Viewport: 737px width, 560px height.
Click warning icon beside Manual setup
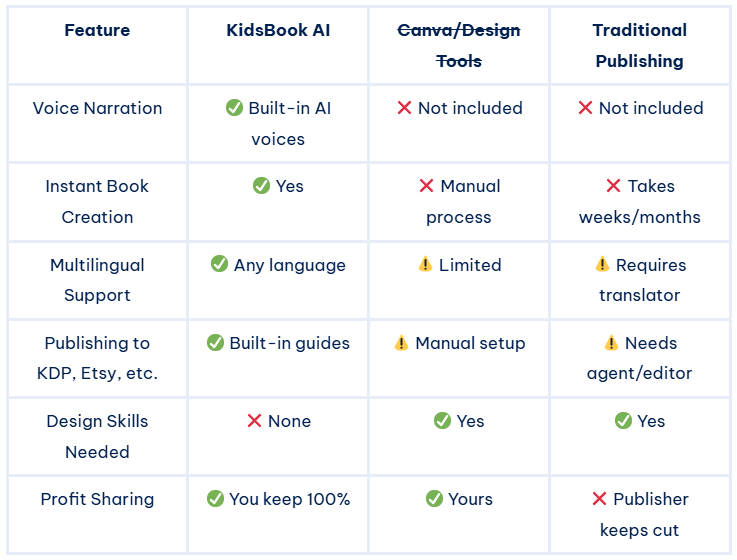pyautogui.click(x=402, y=343)
